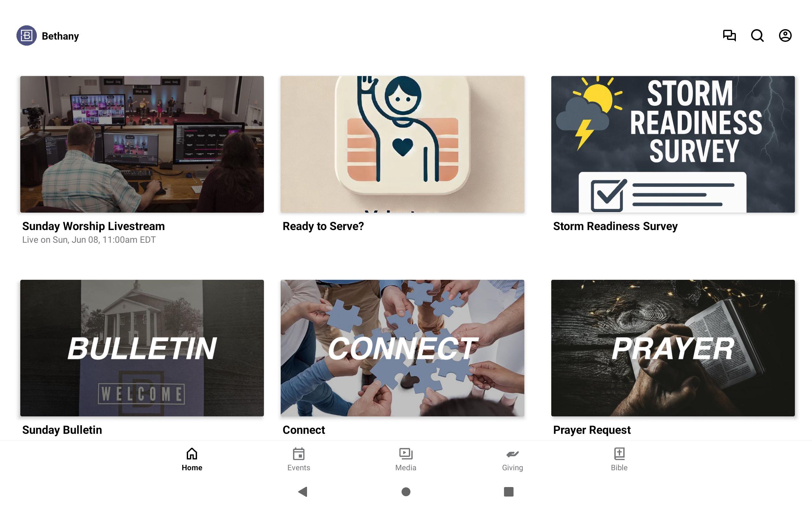Switch to the Events tab

click(x=298, y=459)
